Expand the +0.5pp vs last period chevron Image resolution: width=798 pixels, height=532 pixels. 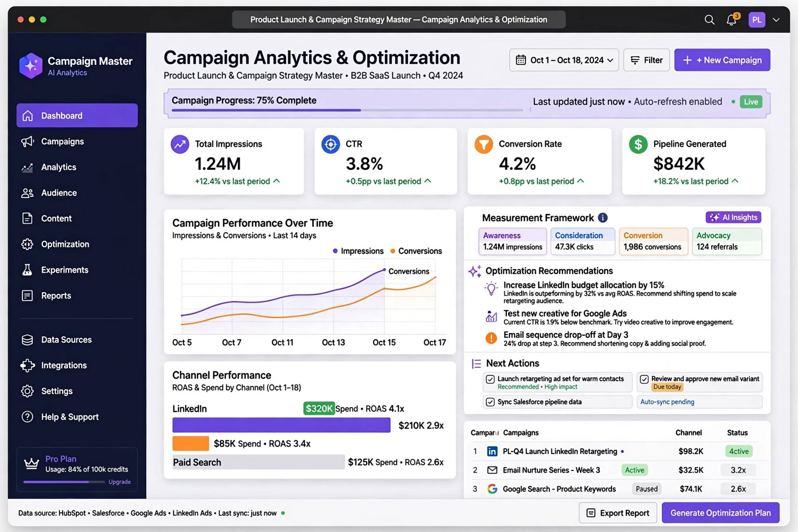click(x=428, y=181)
